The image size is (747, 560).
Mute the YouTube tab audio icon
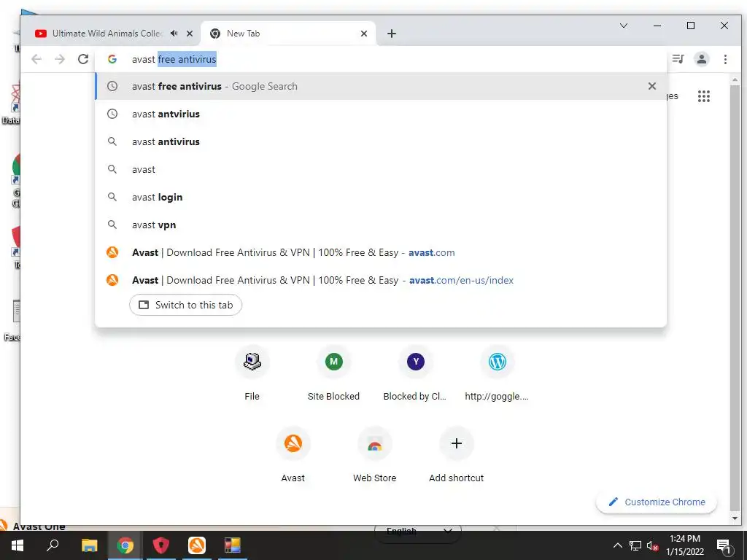[x=174, y=34]
